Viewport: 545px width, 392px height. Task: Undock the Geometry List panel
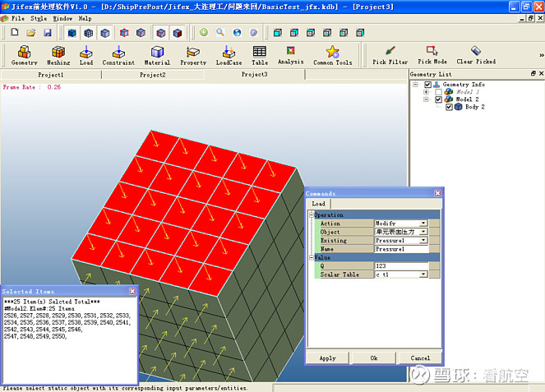tap(533, 73)
